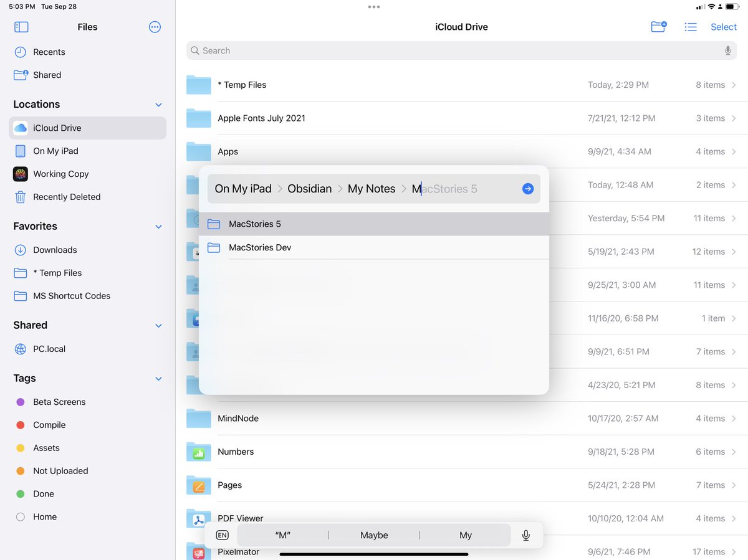Open Recents in the sidebar
The height and width of the screenshot is (560, 748).
(x=87, y=52)
